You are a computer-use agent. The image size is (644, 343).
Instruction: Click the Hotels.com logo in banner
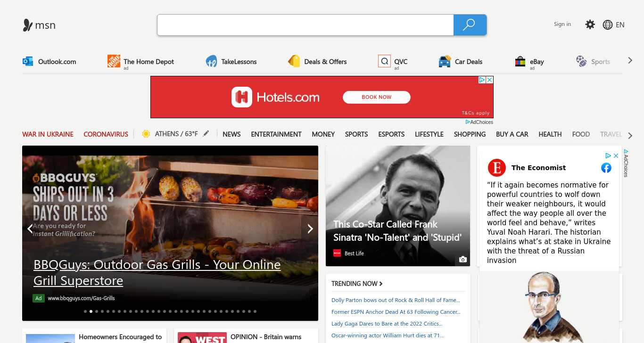click(275, 97)
